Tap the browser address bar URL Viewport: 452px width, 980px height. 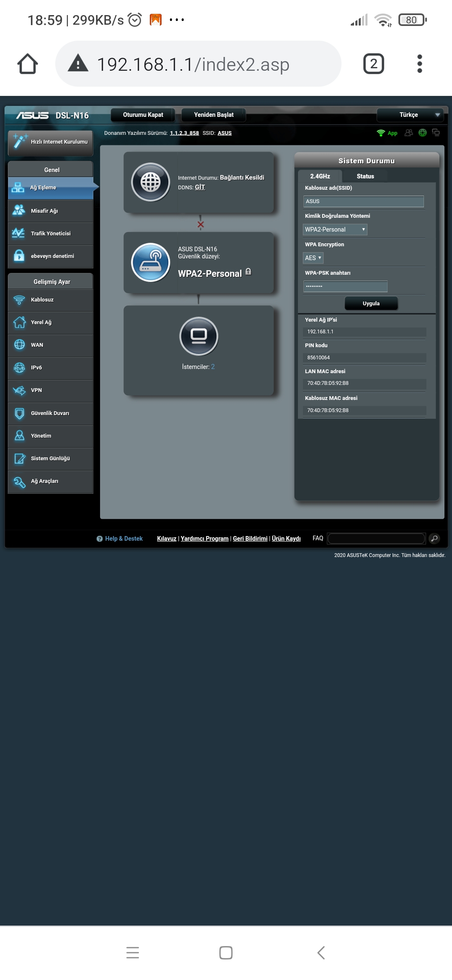193,64
